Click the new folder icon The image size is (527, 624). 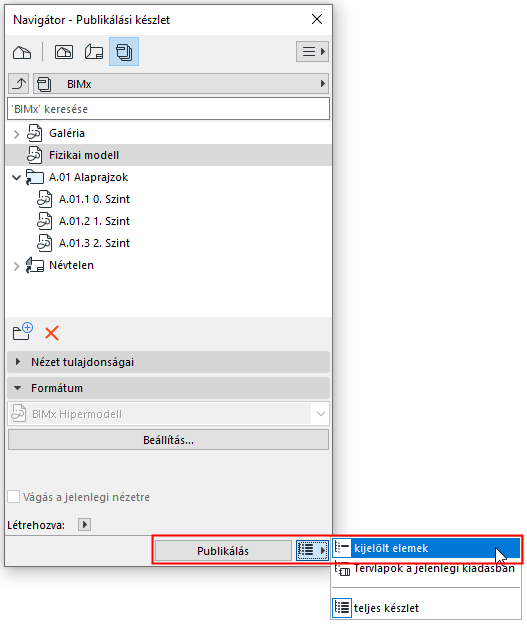[x=22, y=332]
